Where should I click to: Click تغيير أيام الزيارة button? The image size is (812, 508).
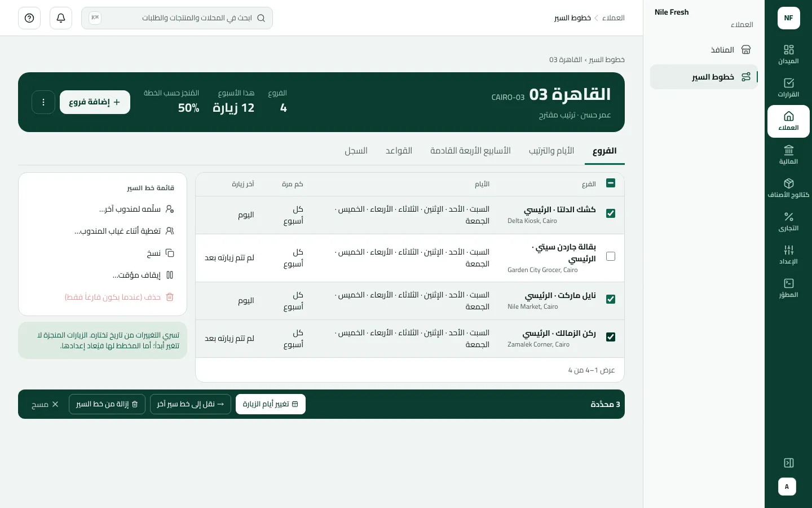[271, 404]
